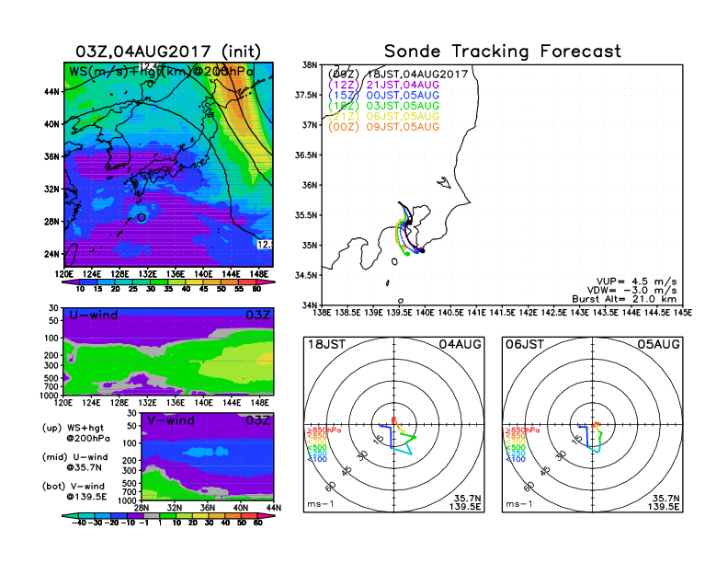Image resolution: width=728 pixels, height=563 pixels.
Task: Click the 'VDW= -3.0 m/s' descent rate text
Action: 631,291
